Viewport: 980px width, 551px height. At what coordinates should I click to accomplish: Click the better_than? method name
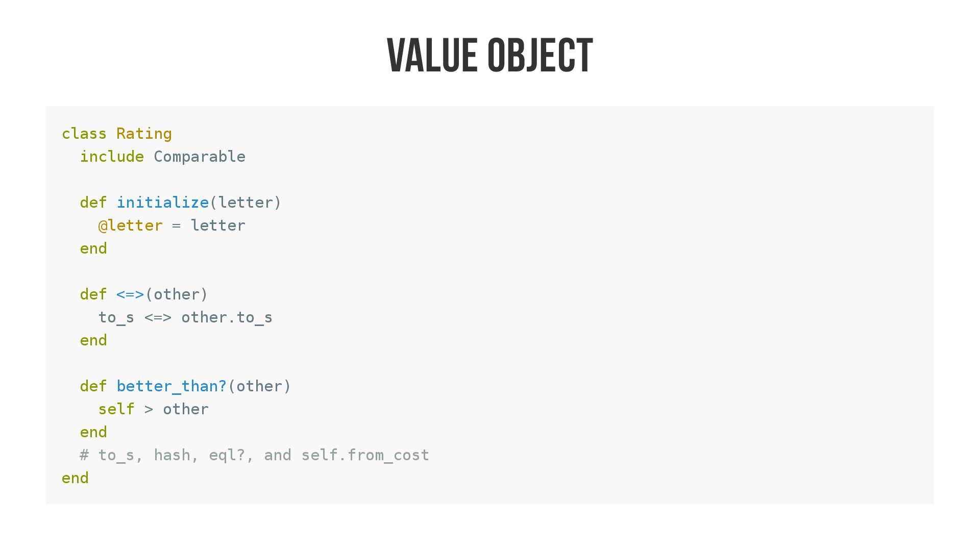(172, 386)
